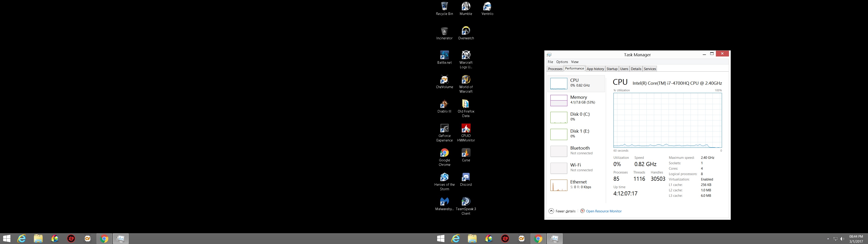Click Task Manager on right monitor taskbar
This screenshot has width=868, height=244.
click(555, 239)
